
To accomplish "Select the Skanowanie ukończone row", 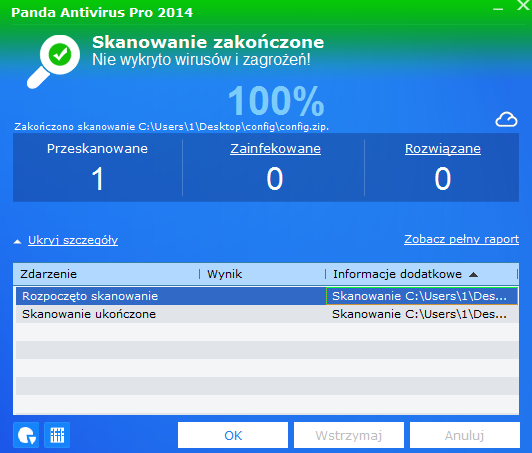I will tap(267, 314).
